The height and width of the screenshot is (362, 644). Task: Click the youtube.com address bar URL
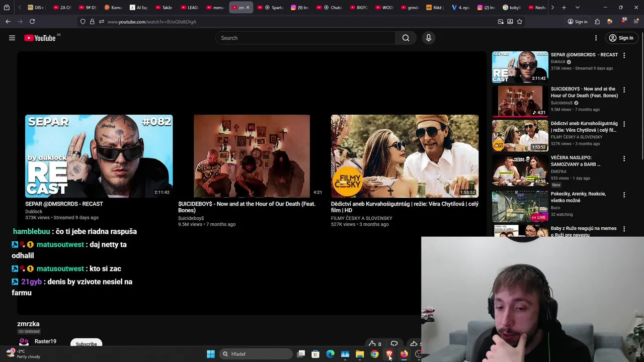(152, 22)
